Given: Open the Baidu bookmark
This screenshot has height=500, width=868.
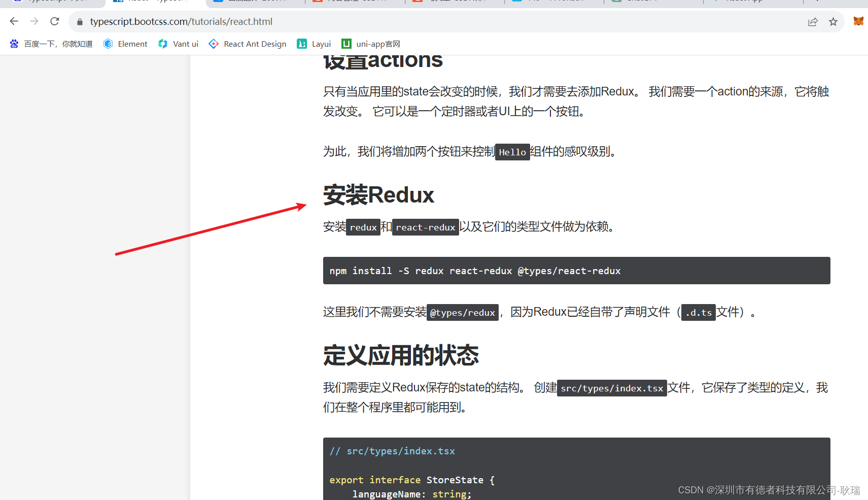Looking at the screenshot, I should 51,44.
